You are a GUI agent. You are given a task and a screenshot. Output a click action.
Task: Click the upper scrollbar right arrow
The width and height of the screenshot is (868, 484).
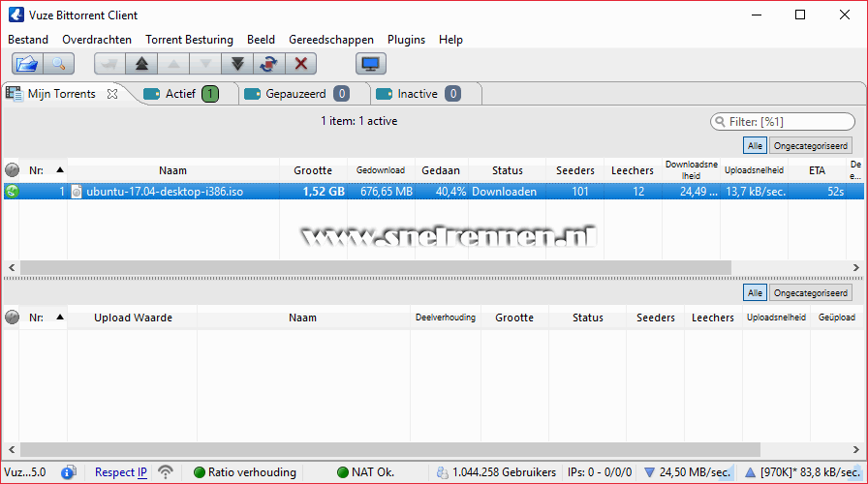click(855, 268)
